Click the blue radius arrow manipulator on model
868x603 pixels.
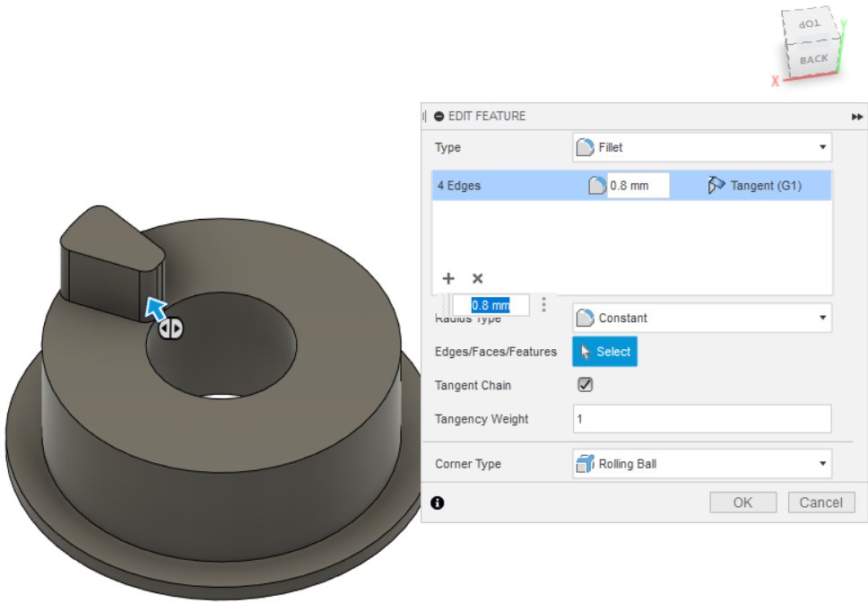157,309
